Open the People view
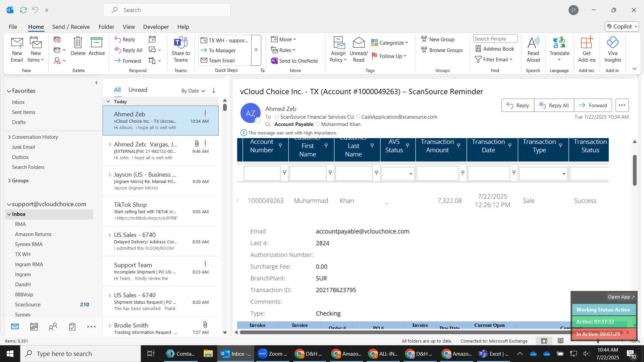The image size is (644, 362). click(53, 326)
